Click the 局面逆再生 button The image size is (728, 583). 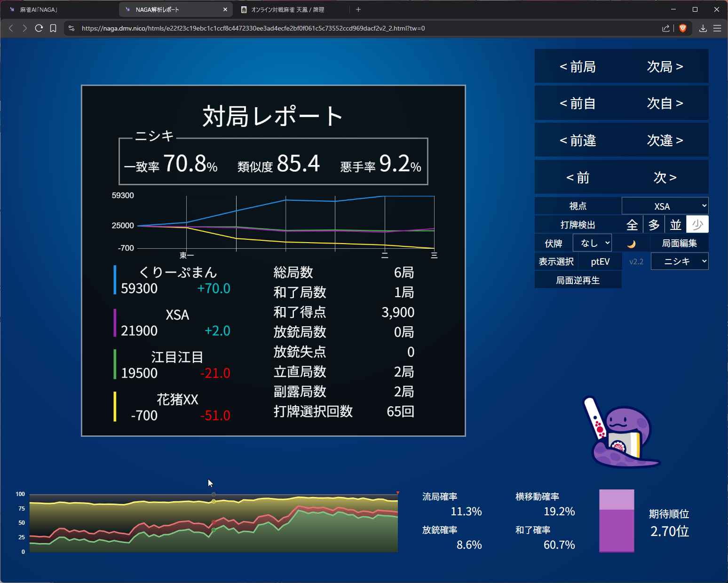tap(578, 280)
